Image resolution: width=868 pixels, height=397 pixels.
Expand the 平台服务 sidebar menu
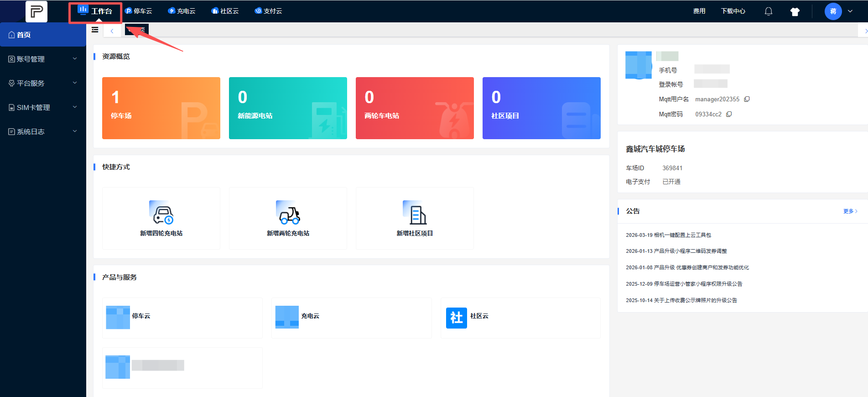click(x=43, y=83)
